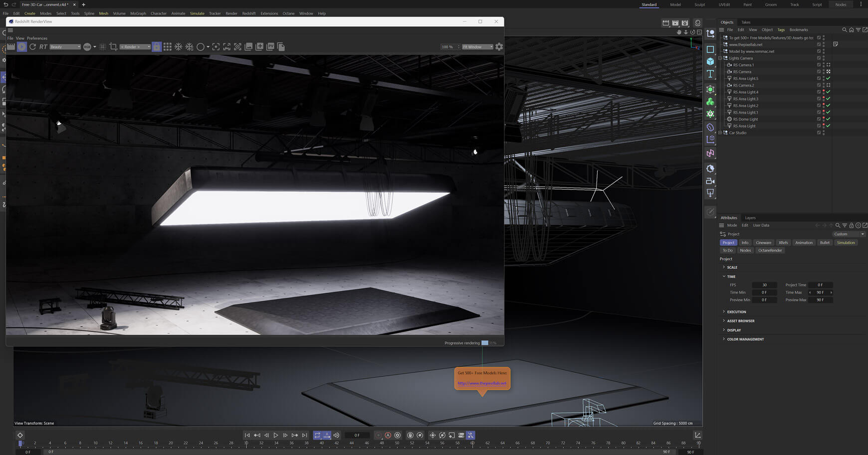
Task: Toggle enable checkmark for RS Area Light.5
Action: (x=828, y=78)
